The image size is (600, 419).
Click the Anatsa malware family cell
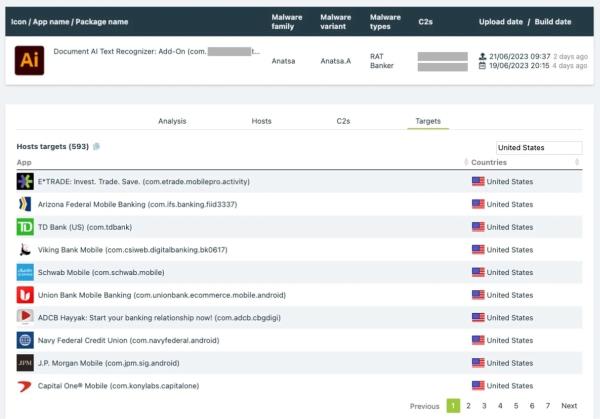283,61
